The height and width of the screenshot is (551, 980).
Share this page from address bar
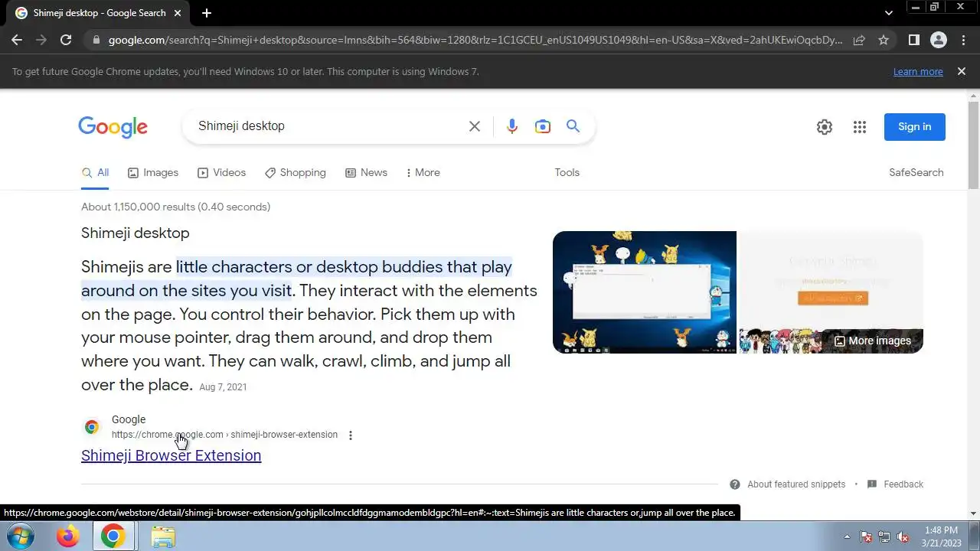(859, 40)
